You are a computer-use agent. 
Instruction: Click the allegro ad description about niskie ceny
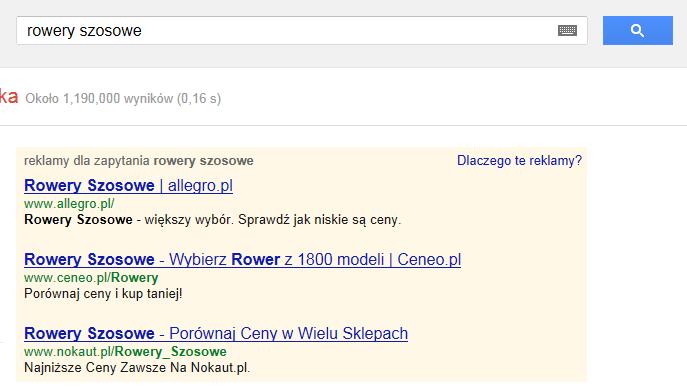point(212,219)
